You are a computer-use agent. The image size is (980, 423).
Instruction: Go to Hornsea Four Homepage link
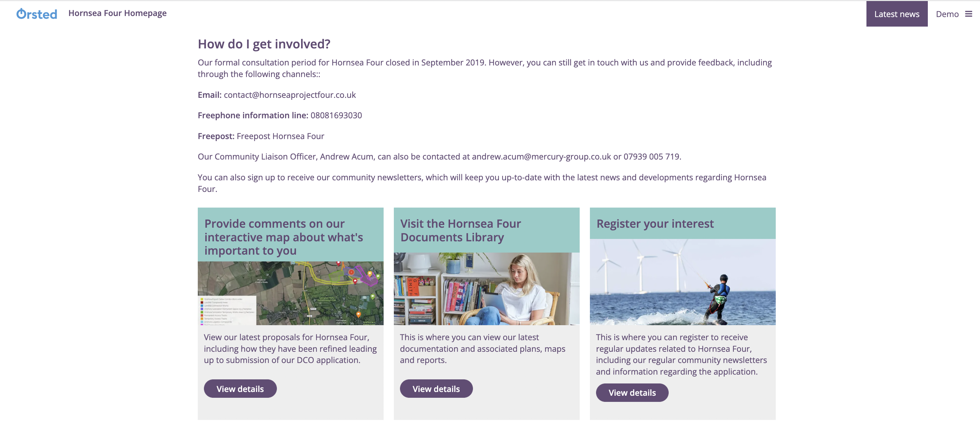pos(117,13)
